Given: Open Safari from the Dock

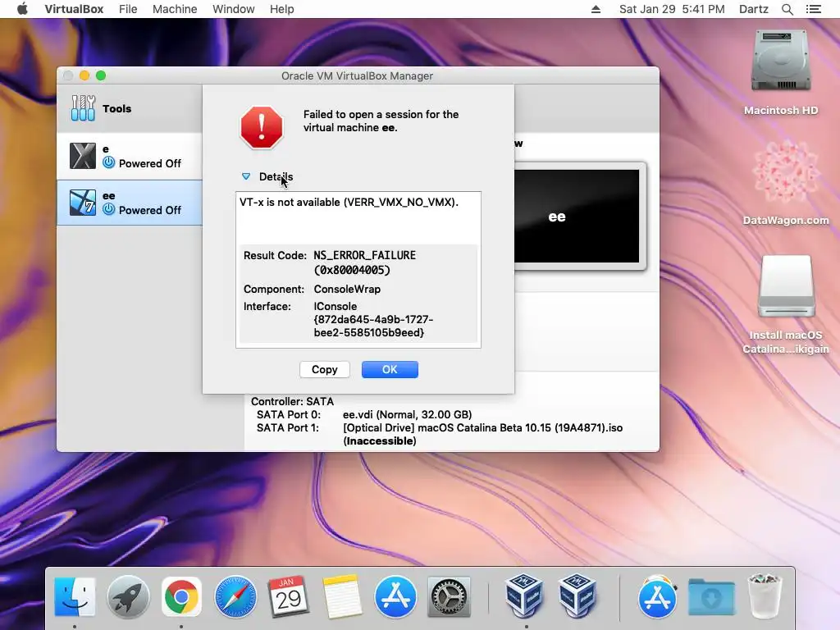Looking at the screenshot, I should pos(235,596).
